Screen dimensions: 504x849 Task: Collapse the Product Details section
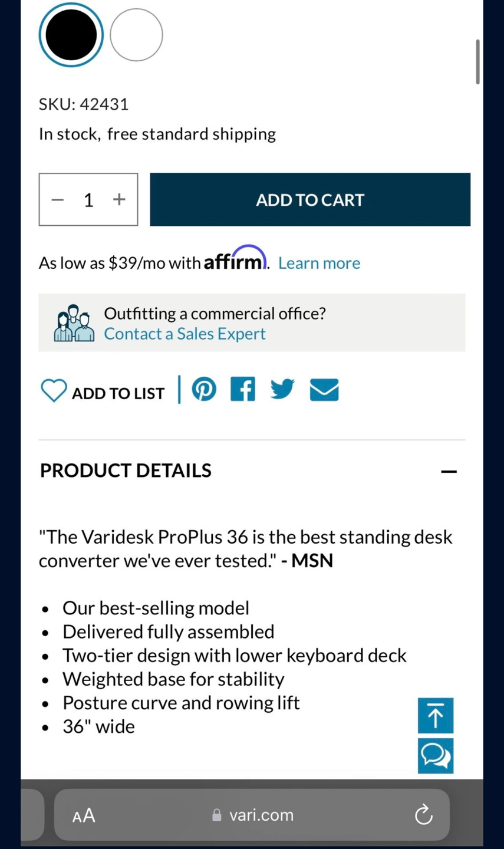[x=449, y=471]
